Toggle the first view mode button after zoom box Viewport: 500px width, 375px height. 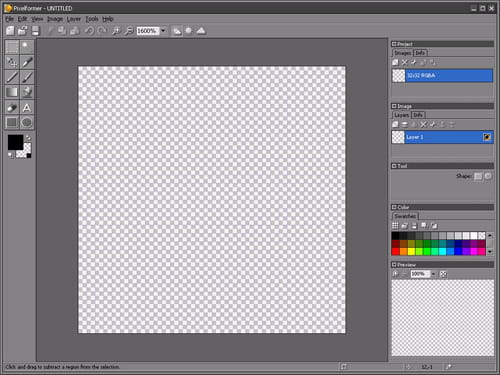(177, 31)
